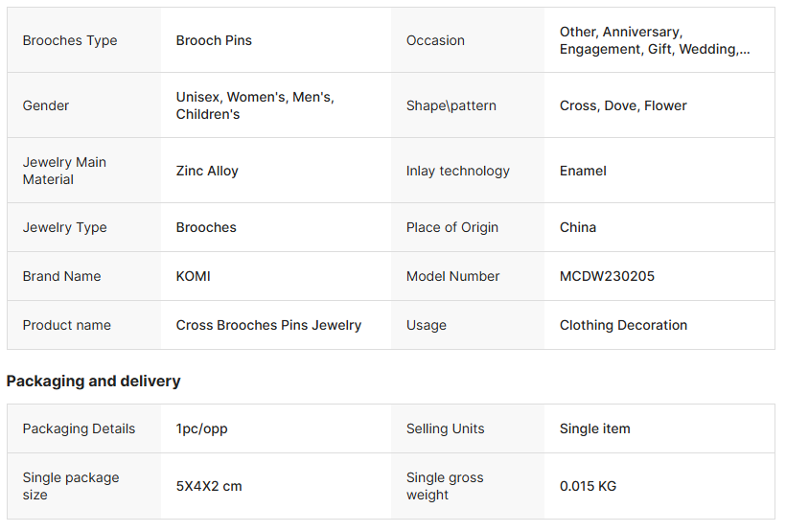
Task: Click the Gender attribute label
Action: pos(46,105)
